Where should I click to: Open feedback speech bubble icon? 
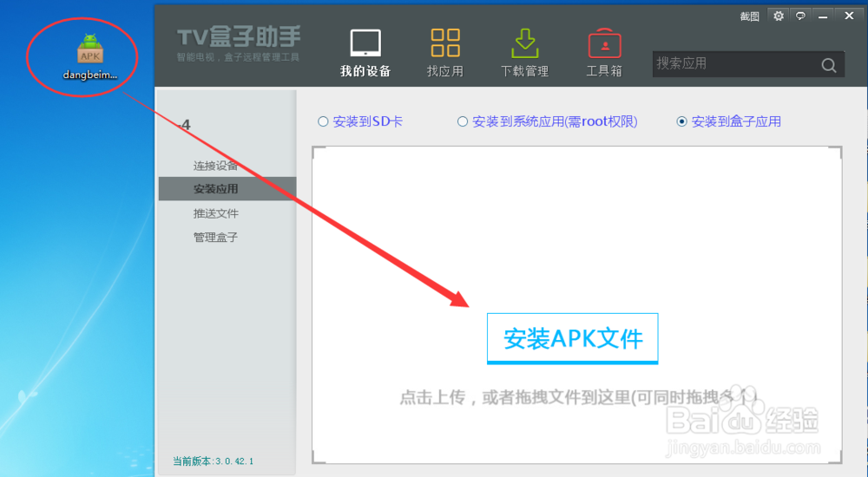(x=800, y=16)
